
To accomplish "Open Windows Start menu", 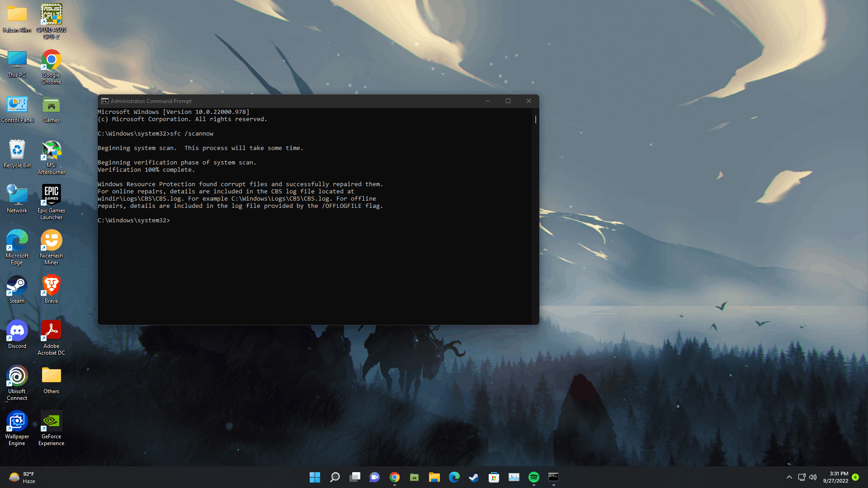I will click(314, 477).
